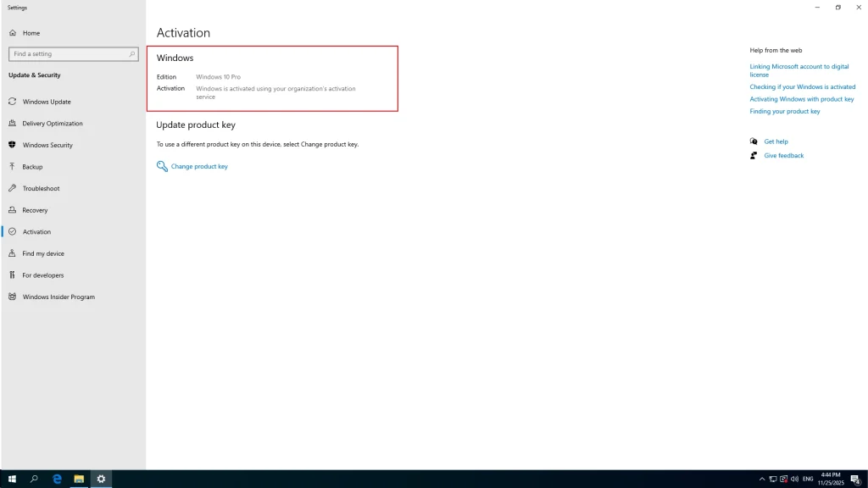Open Delivery Optimization settings
The image size is (868, 488).
coord(53,123)
